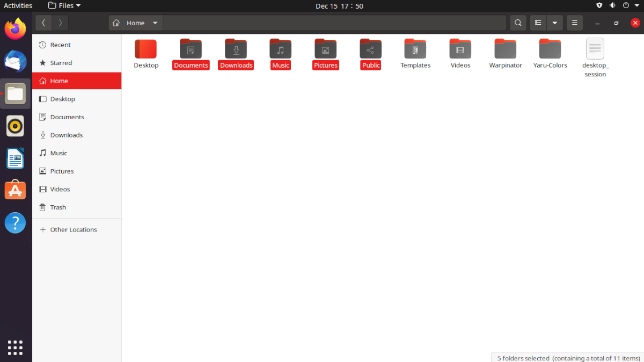Open Ubuntu Software from the dock
Screen dimensions: 644x362
tap(15, 190)
